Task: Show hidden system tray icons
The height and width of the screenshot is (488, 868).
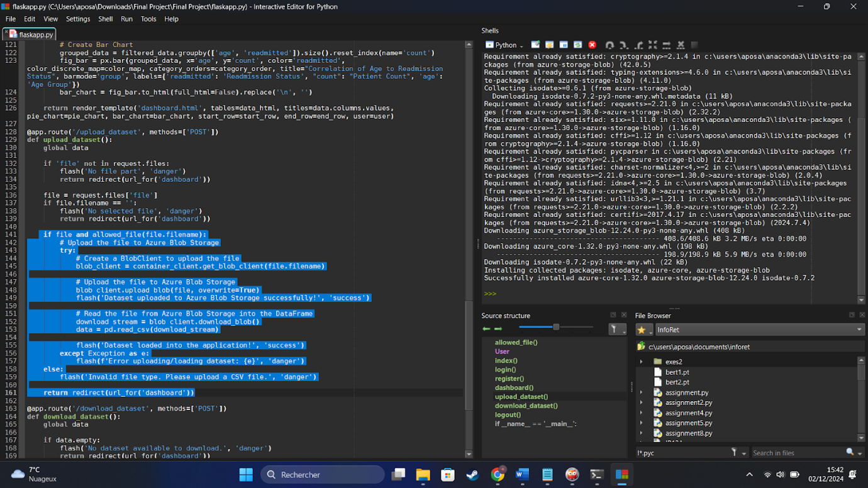Action: (749, 474)
